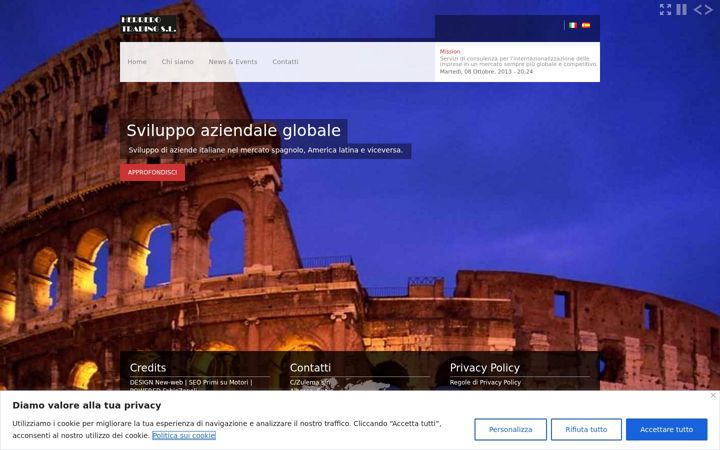This screenshot has height=450, width=720.
Task: Accept cookies with Accettare tutto
Action: pyautogui.click(x=666, y=429)
